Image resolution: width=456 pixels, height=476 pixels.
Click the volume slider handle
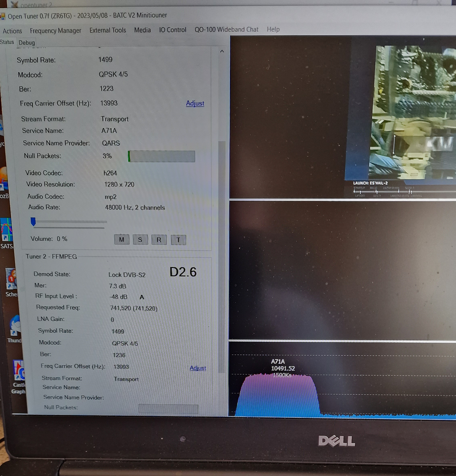coord(33,221)
